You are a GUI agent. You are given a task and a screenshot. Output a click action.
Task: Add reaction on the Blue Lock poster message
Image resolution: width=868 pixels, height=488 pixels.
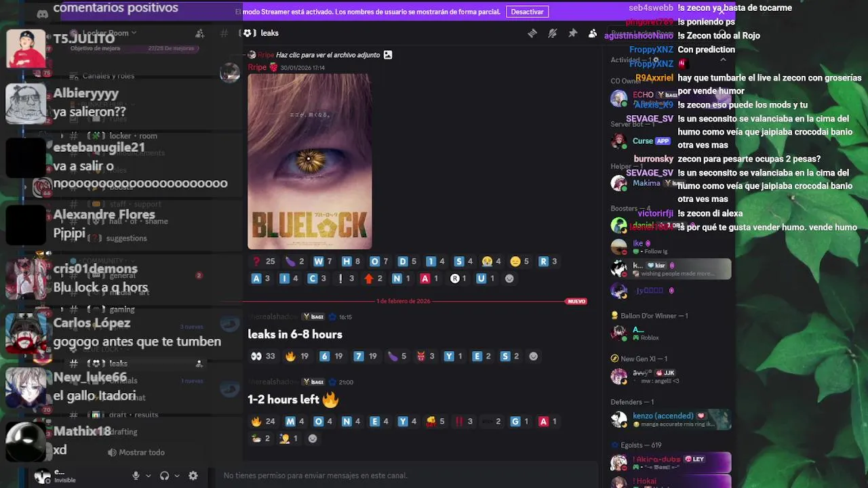click(509, 279)
